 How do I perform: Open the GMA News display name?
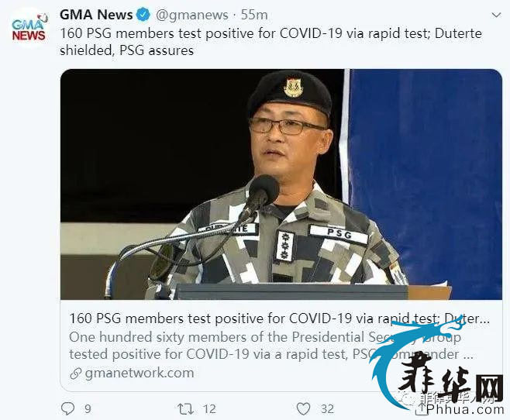tap(96, 15)
